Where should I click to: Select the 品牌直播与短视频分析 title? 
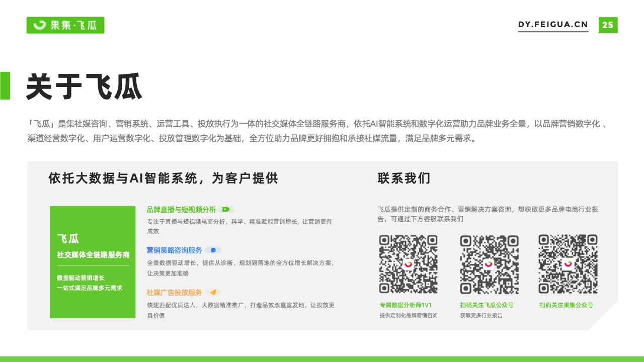point(181,209)
